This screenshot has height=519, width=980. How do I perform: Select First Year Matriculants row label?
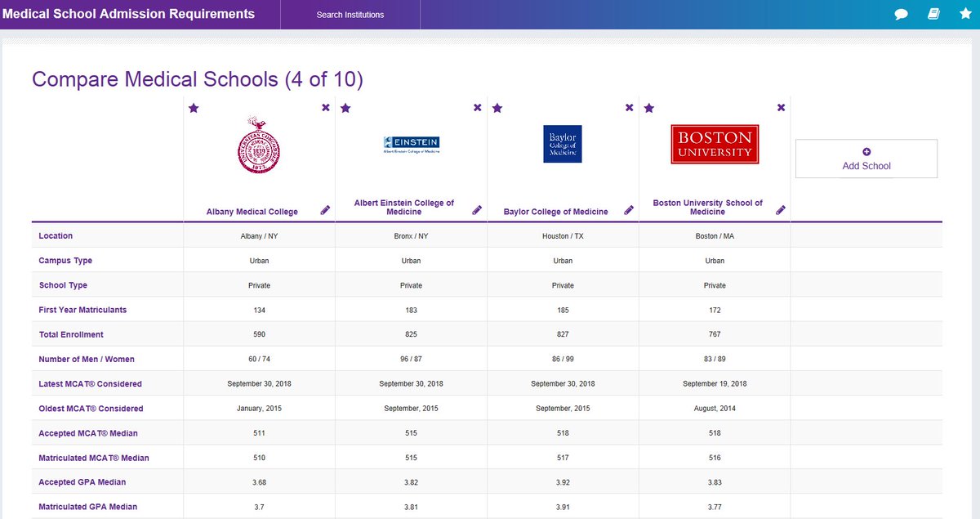pyautogui.click(x=82, y=310)
